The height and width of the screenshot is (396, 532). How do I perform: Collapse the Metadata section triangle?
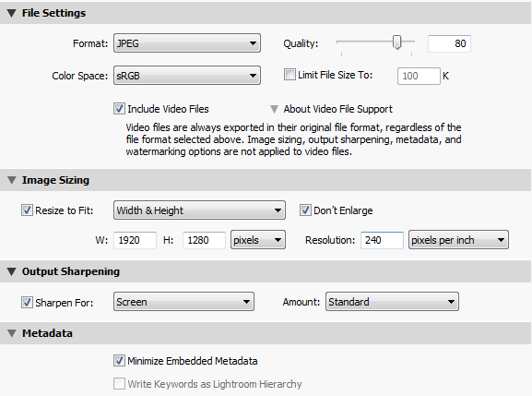pos(12,333)
